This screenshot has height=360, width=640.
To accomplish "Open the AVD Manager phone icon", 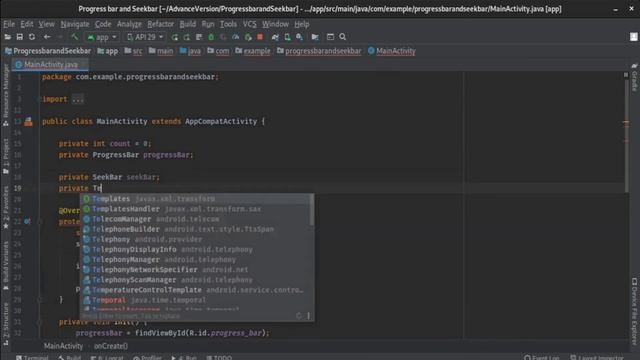I will click(287, 37).
